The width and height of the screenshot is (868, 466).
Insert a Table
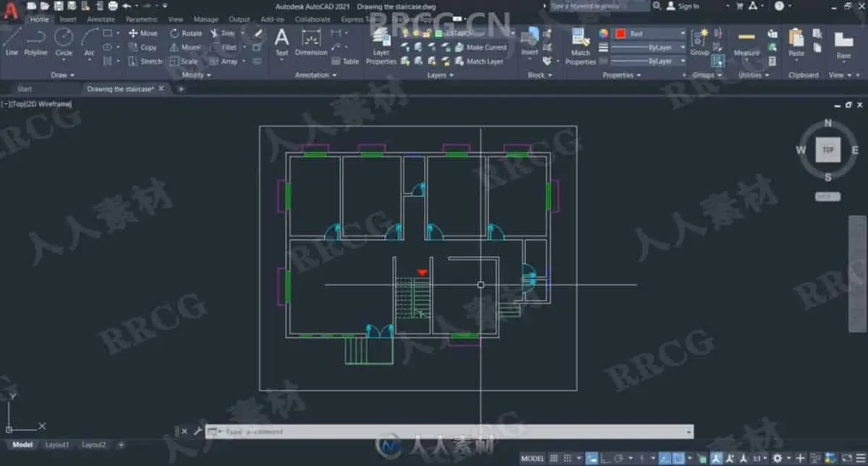pos(345,62)
